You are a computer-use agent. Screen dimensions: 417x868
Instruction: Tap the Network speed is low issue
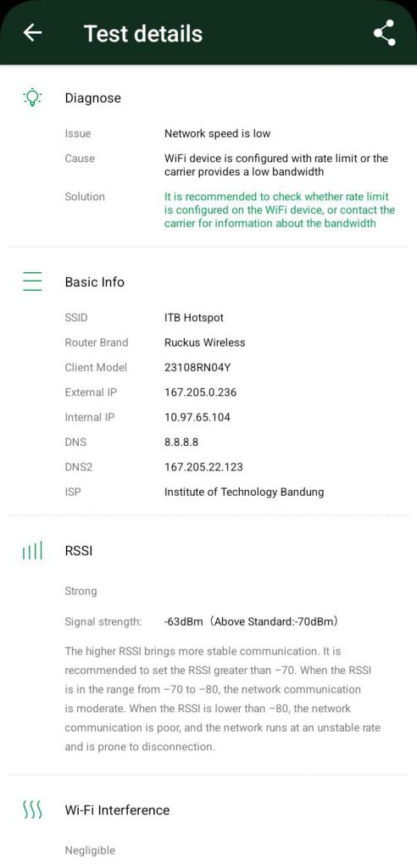[217, 133]
